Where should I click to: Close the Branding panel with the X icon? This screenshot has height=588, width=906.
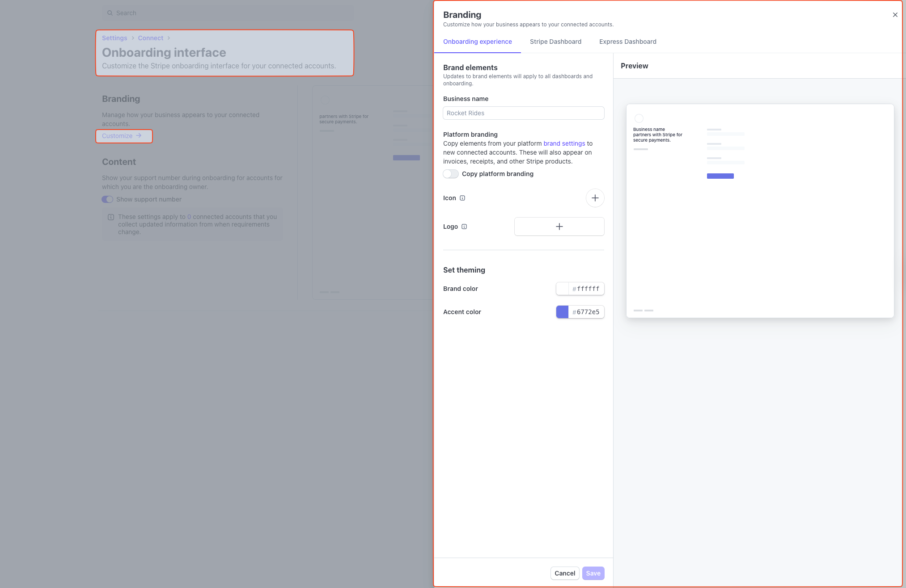tap(895, 15)
